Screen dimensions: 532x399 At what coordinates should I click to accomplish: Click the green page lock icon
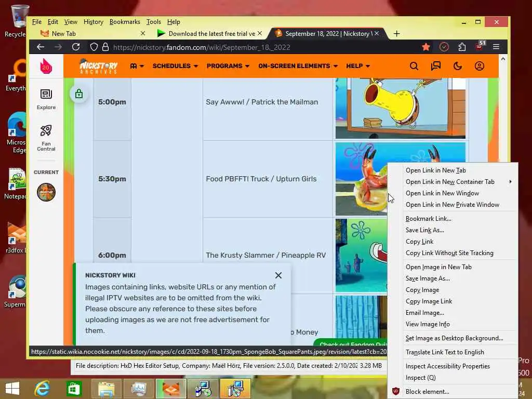coord(79,94)
